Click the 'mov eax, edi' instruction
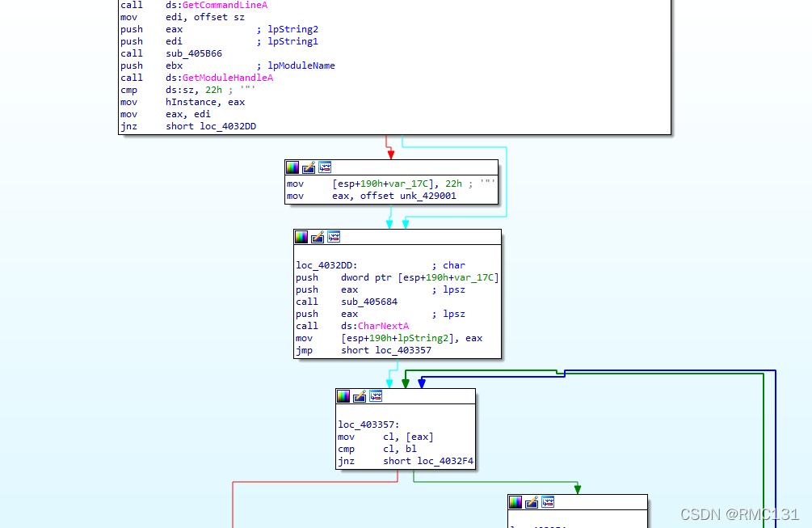The image size is (812, 528). pyautogui.click(x=166, y=114)
